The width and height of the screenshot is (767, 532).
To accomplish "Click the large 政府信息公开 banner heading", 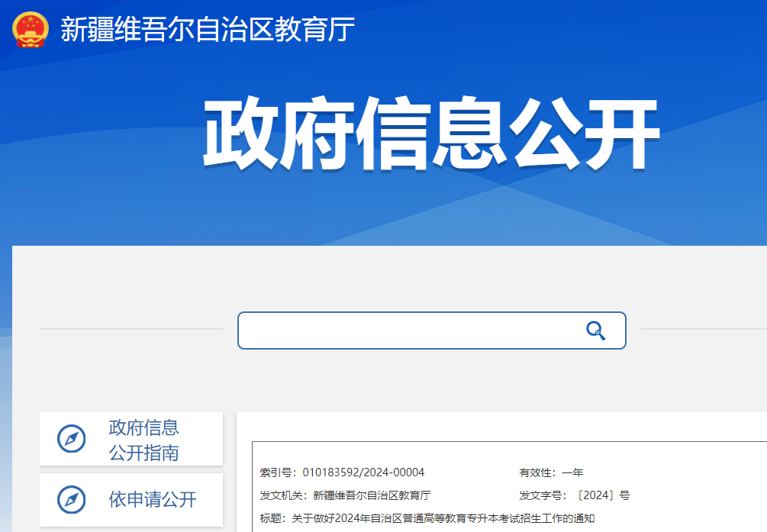I will (x=430, y=134).
